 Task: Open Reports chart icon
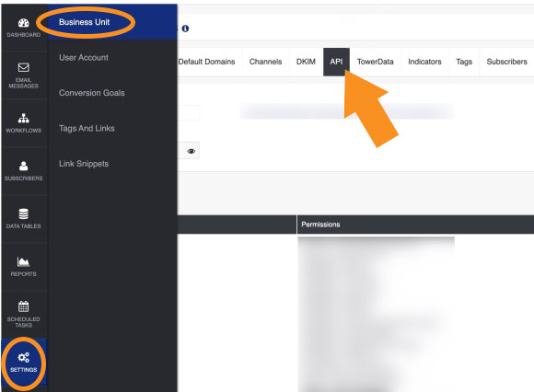point(24,261)
